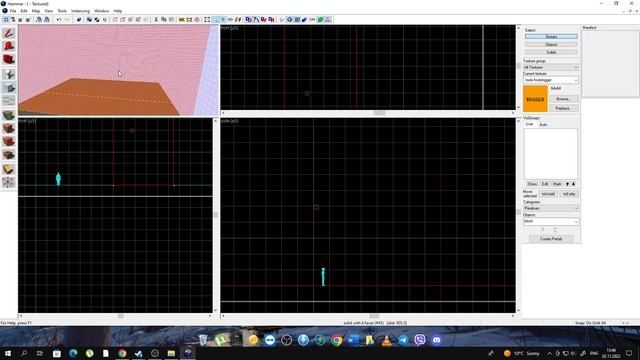Image resolution: width=640 pixels, height=360 pixels.
Task: Toggle the 2D grid toolbar icon
Action: pos(6,20)
